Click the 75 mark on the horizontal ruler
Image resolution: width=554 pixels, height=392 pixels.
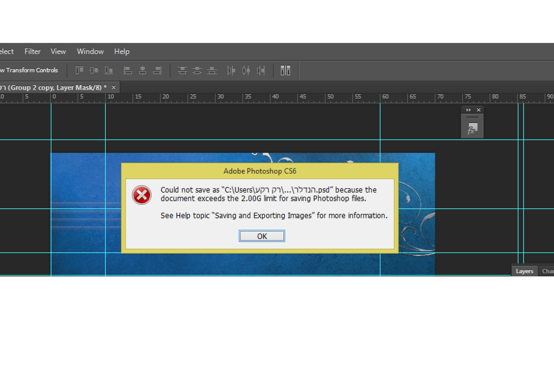click(468, 97)
